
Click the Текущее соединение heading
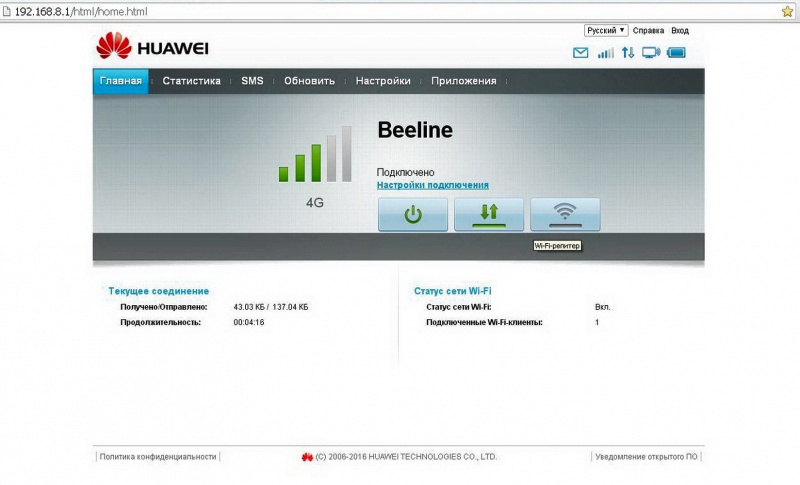pyautogui.click(x=159, y=291)
